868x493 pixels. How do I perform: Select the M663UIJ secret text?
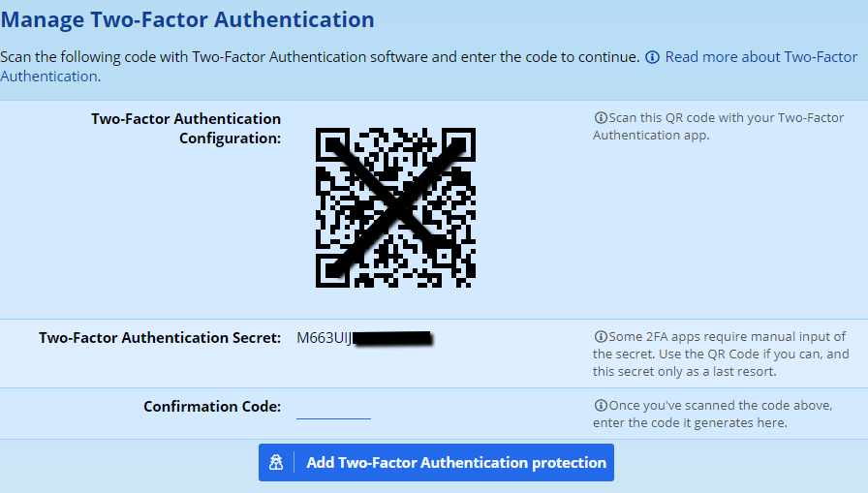[x=324, y=338]
